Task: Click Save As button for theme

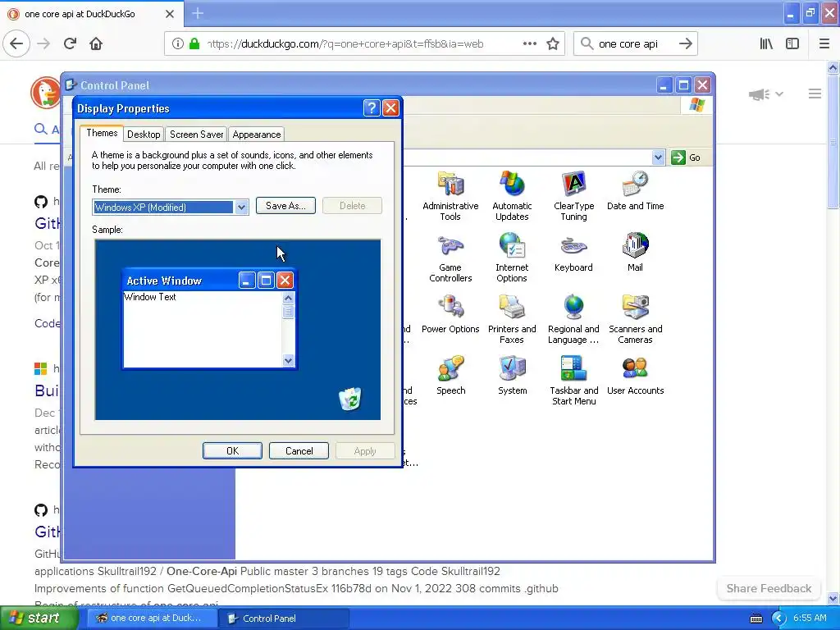Action: (x=285, y=206)
